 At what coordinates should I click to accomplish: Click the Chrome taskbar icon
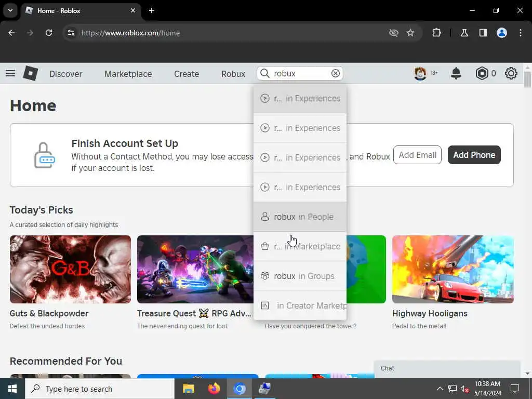(239, 389)
